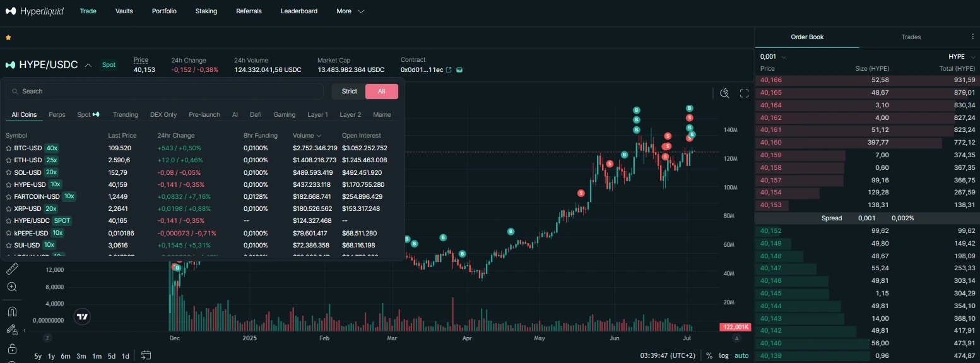
Task: Click the Hyperliquid logo
Action: click(x=35, y=11)
